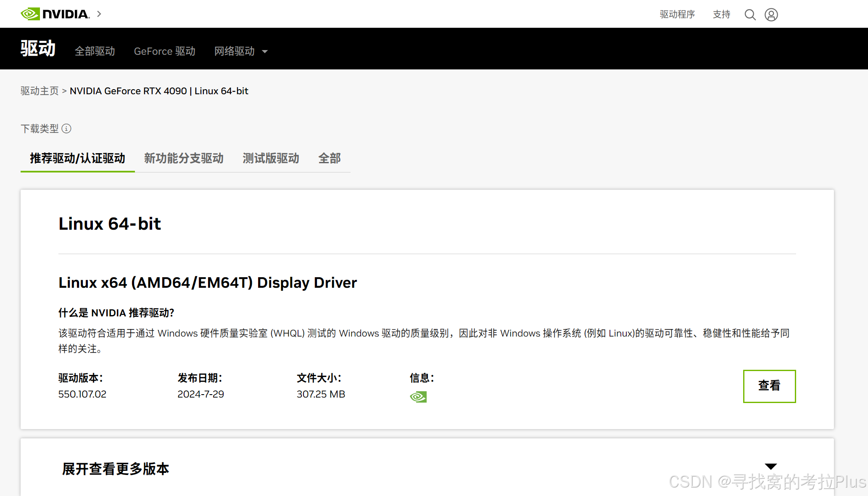Open the user account profile icon
This screenshot has width=868, height=496.
pos(771,15)
